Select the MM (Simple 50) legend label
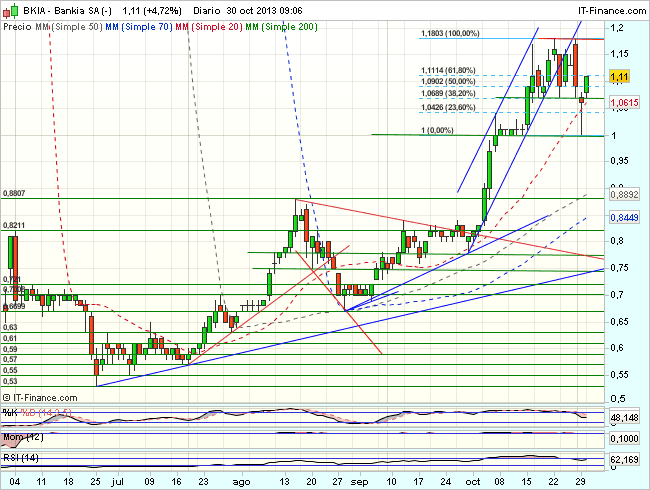Screen dimensions: 650x490 69,27
